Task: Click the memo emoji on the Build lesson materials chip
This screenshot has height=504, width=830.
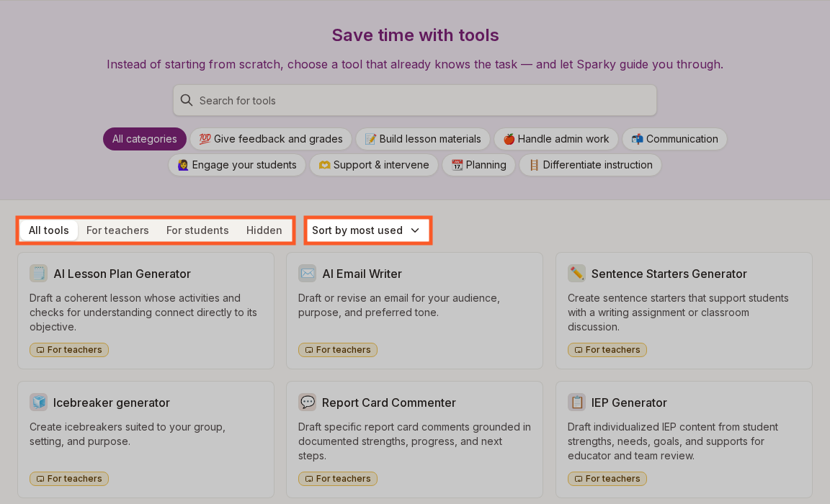Action: pos(370,139)
